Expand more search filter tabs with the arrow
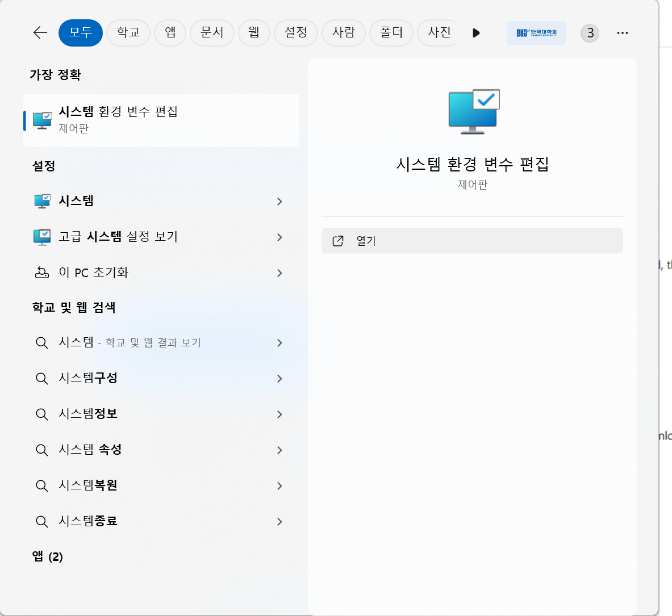Screen dimensions: 672x616 (476, 32)
